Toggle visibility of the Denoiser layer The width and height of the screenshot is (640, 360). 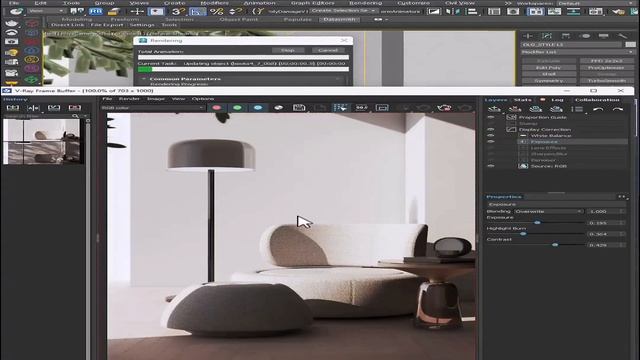click(x=491, y=160)
